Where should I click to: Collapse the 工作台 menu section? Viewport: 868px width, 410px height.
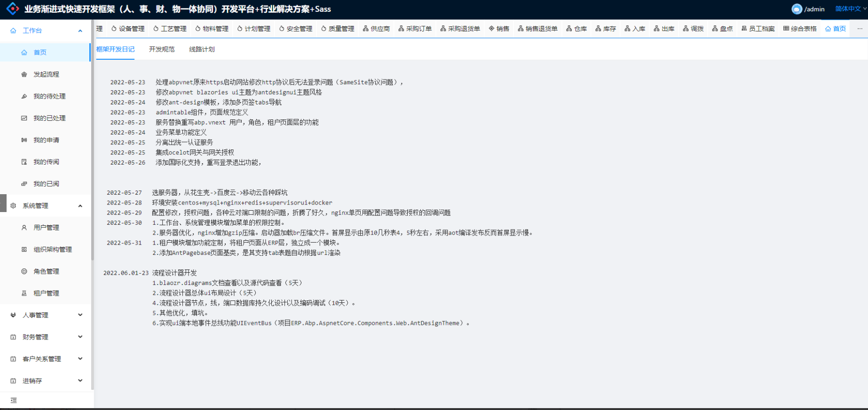(x=80, y=31)
